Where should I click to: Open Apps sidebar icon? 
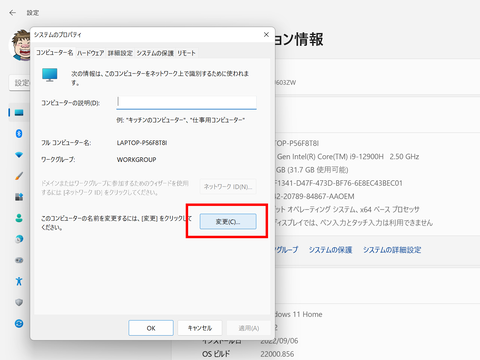tap(19, 197)
